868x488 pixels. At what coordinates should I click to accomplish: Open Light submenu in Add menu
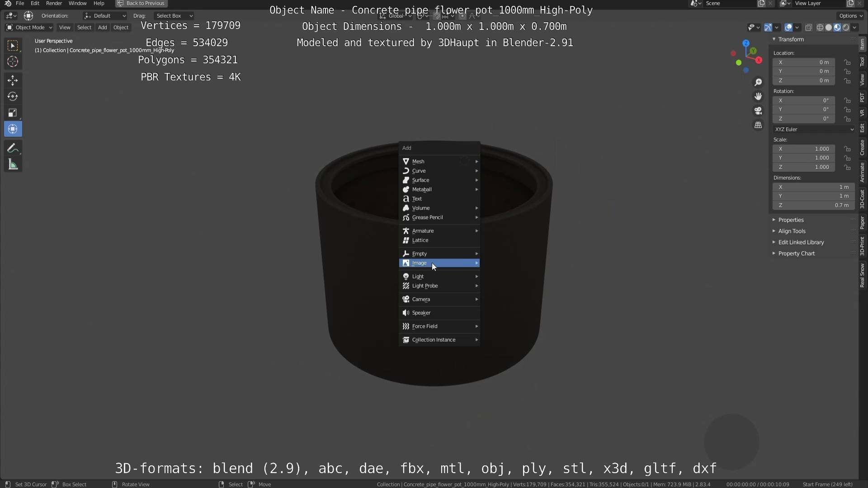click(x=439, y=277)
